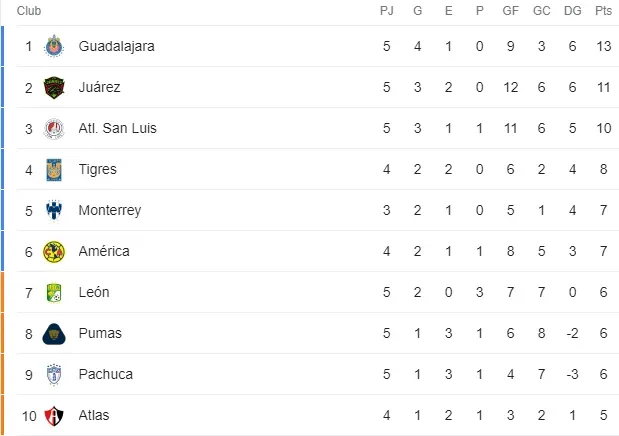Open the Monterrey club crest icon
Screen dimensions: 619x436
(x=54, y=210)
